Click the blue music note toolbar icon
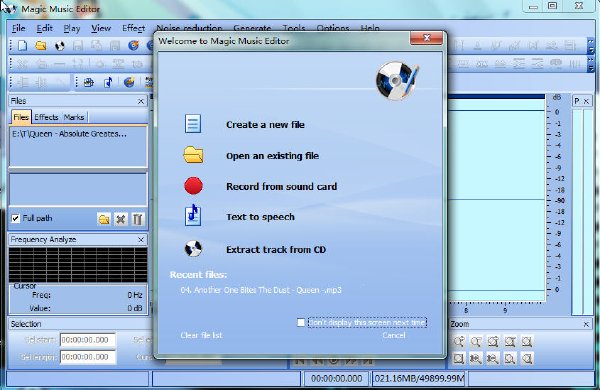 click(109, 82)
